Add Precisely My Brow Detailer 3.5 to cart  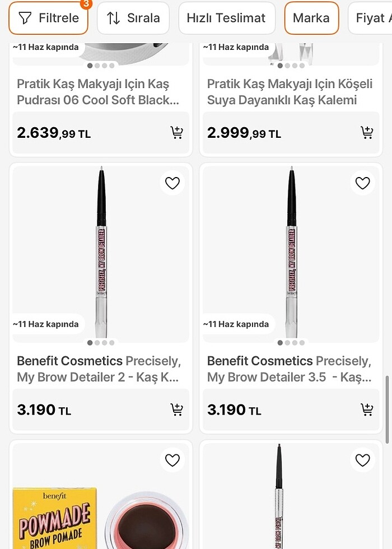point(367,410)
